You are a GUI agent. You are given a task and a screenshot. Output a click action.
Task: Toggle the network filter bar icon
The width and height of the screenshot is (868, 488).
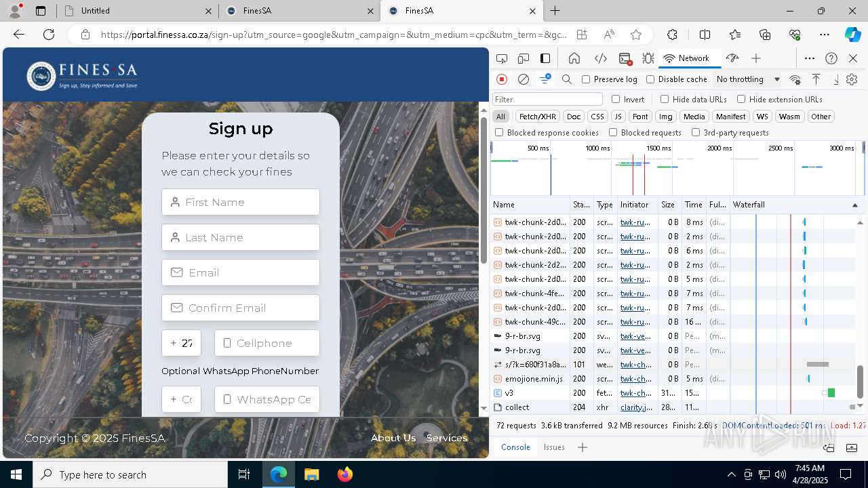point(545,79)
